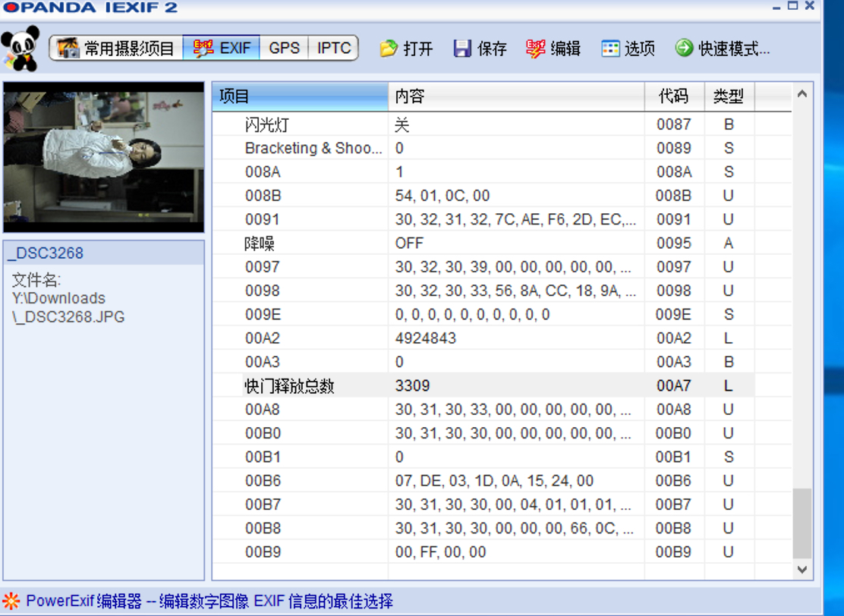The width and height of the screenshot is (844, 616).
Task: Click the 代码 column header
Action: click(x=675, y=97)
